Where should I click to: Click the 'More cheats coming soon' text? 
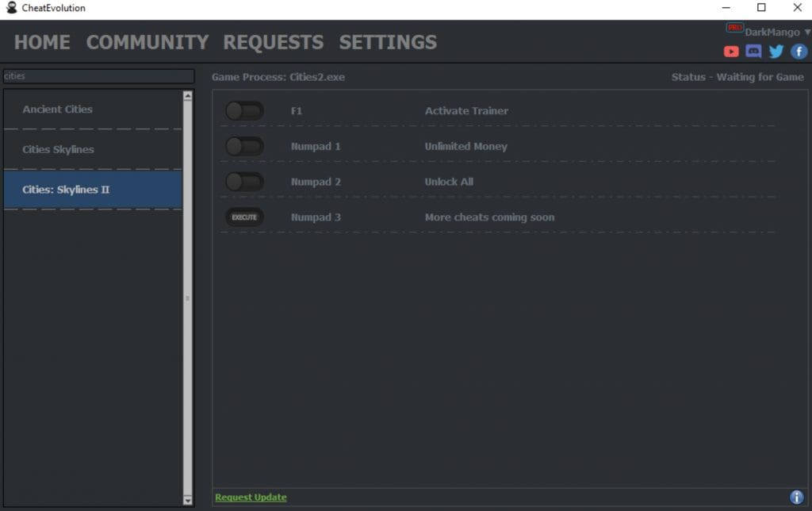[489, 217]
